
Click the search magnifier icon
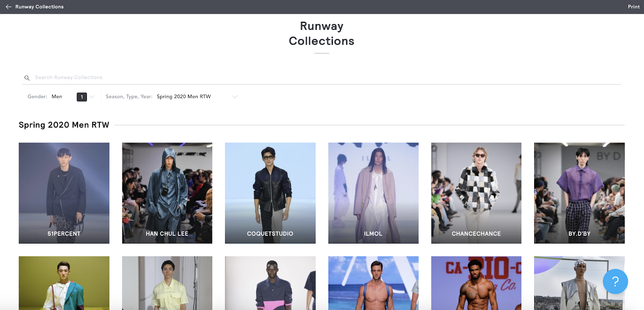click(x=27, y=78)
